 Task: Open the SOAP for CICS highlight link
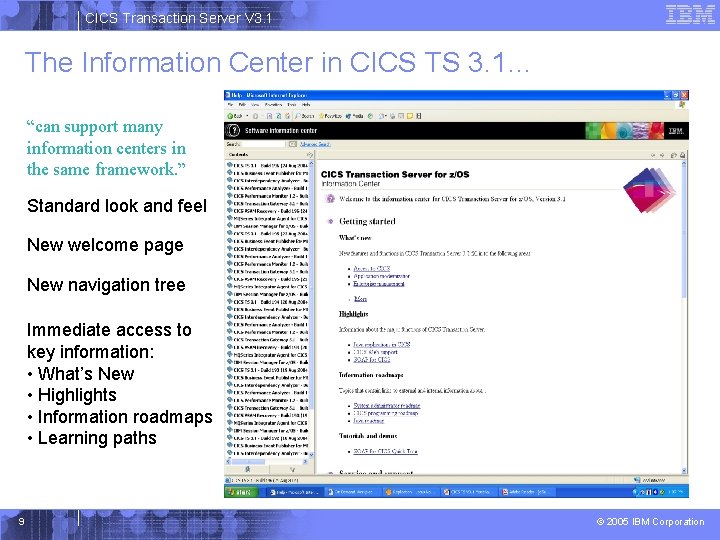pos(371,360)
